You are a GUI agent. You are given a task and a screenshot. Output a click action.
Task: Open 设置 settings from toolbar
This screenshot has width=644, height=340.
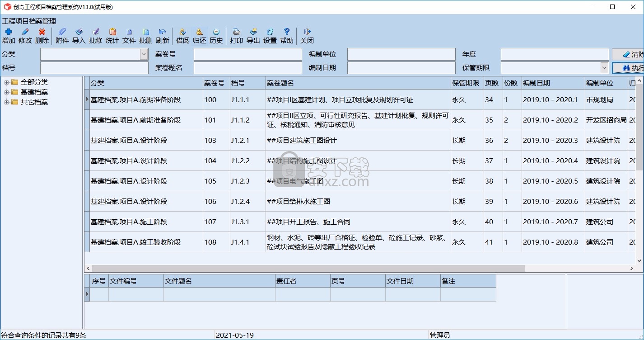[x=270, y=36]
